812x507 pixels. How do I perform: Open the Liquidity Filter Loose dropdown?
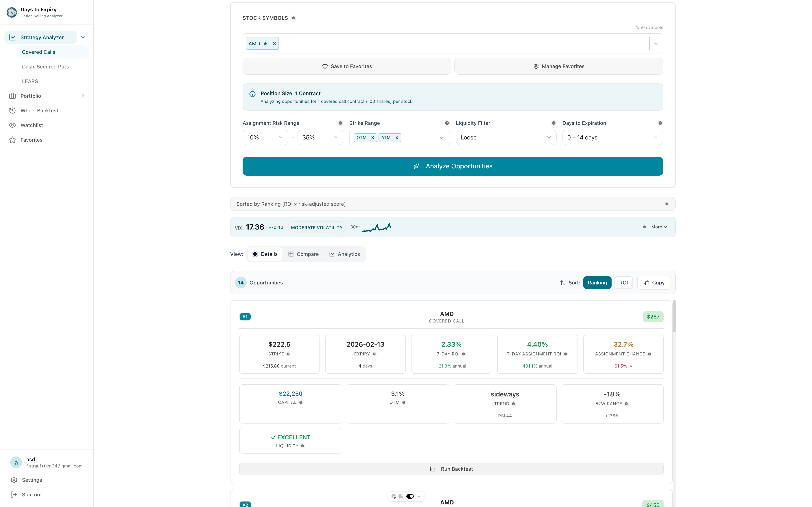click(506, 137)
